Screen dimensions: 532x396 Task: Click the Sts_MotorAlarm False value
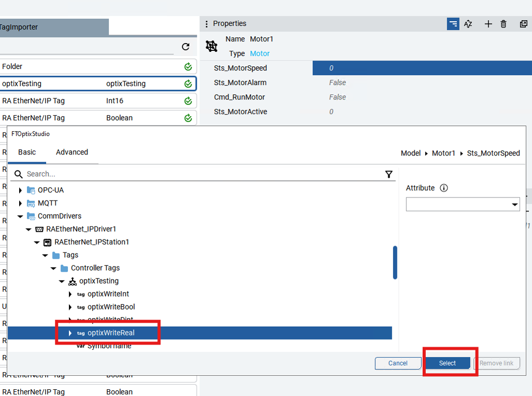click(337, 82)
